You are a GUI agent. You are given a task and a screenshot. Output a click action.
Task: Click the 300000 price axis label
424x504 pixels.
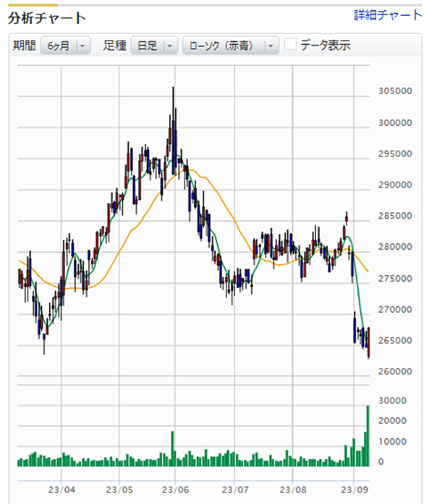[x=395, y=122]
